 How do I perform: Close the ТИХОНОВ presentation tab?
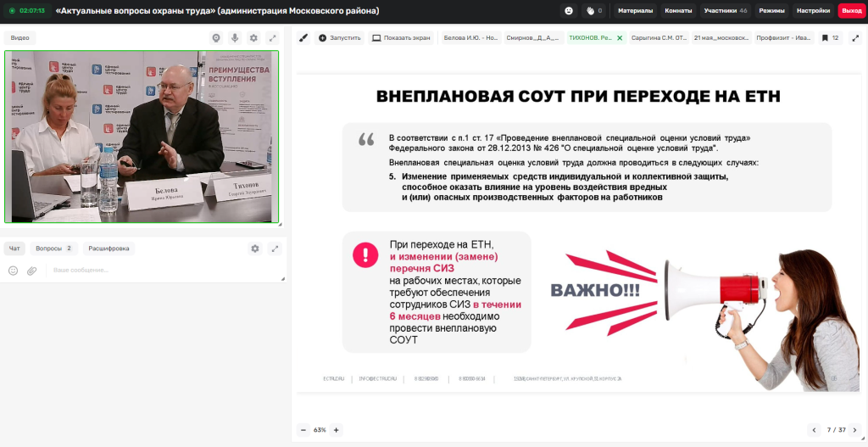tap(620, 38)
